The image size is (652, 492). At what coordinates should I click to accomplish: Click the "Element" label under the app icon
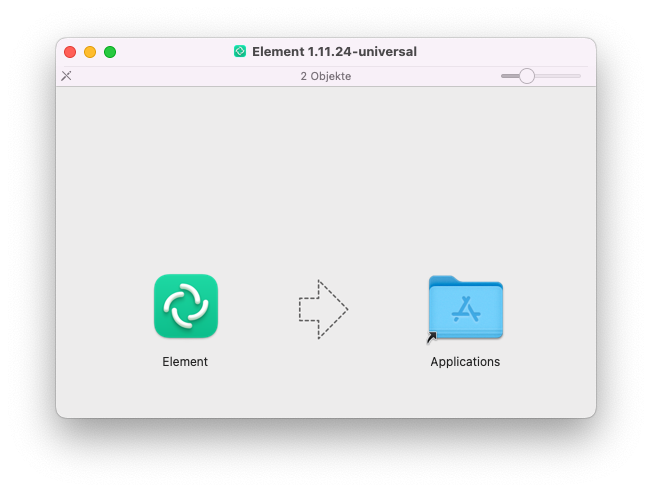[185, 362]
